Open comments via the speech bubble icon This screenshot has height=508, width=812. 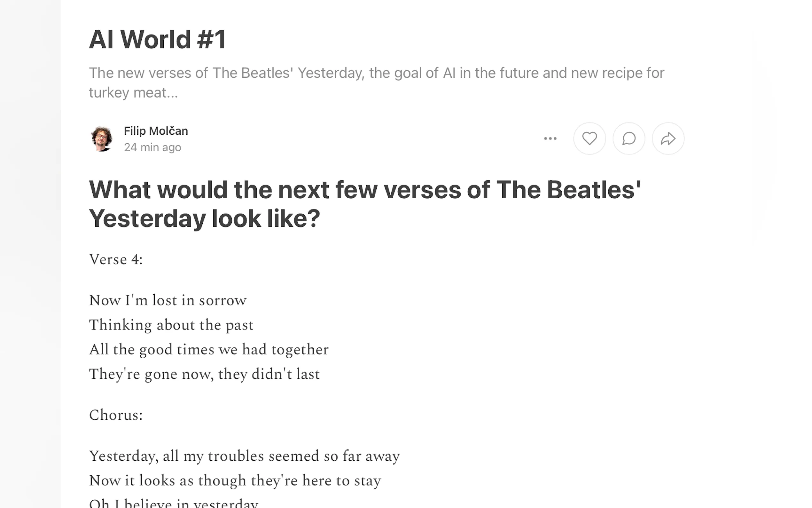[x=629, y=139]
